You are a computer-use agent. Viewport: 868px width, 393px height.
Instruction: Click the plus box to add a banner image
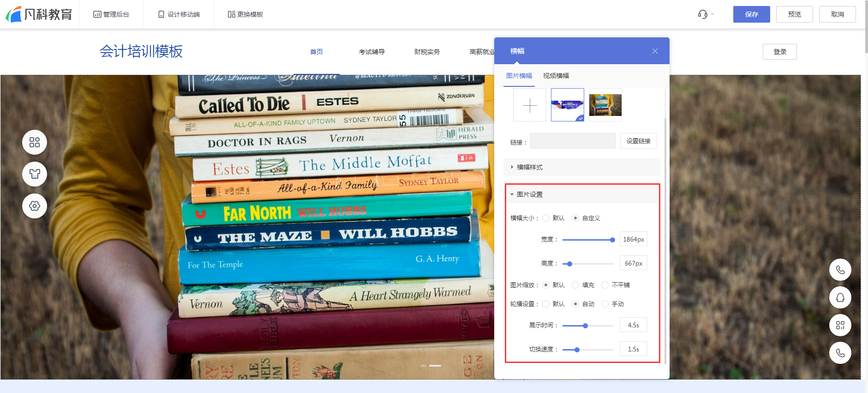pyautogui.click(x=530, y=105)
